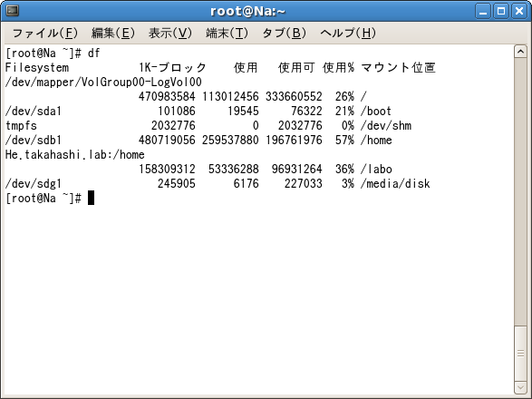This screenshot has width=532, height=399.
Task: Click the value 158309312
Action: [167, 169]
